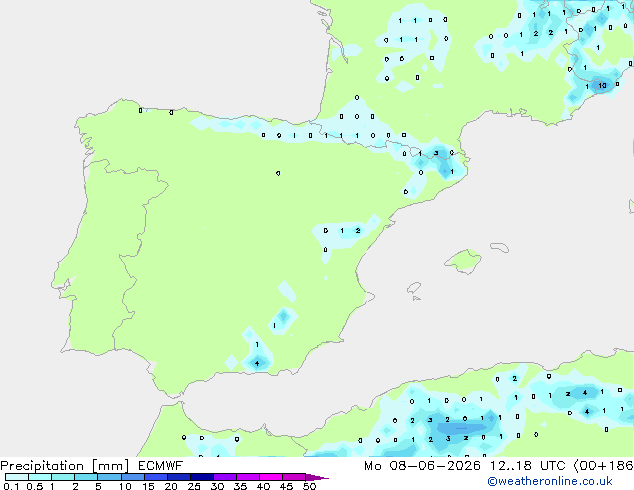Click the Ibiza island outline
Image resolution: width=634 pixels, height=490 pixels.
(414, 288)
